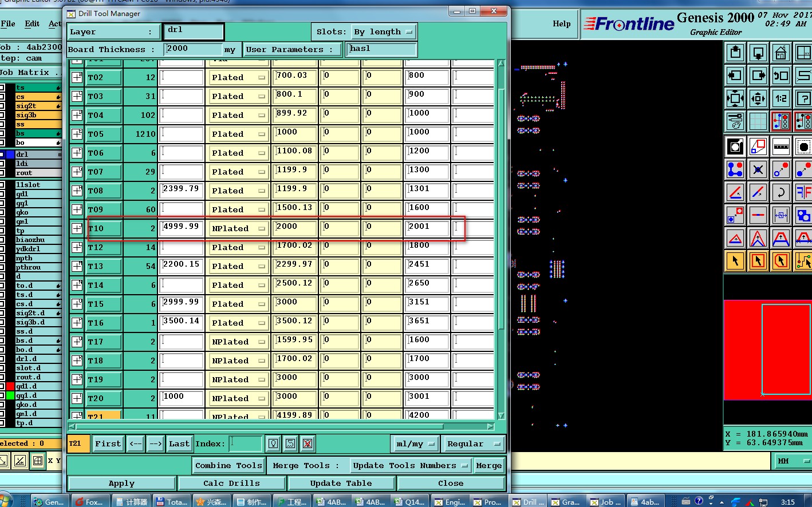Click the connected blue nodes with red dot icon

(x=735, y=169)
